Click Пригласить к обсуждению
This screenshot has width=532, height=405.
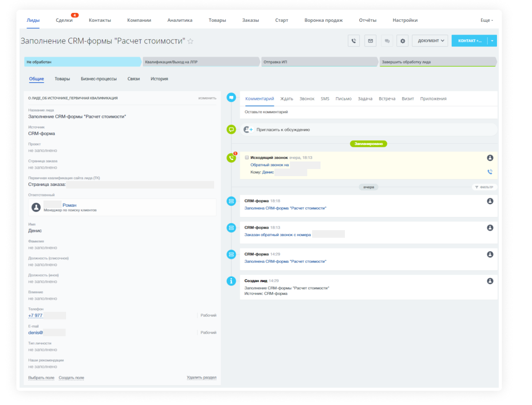coord(283,130)
